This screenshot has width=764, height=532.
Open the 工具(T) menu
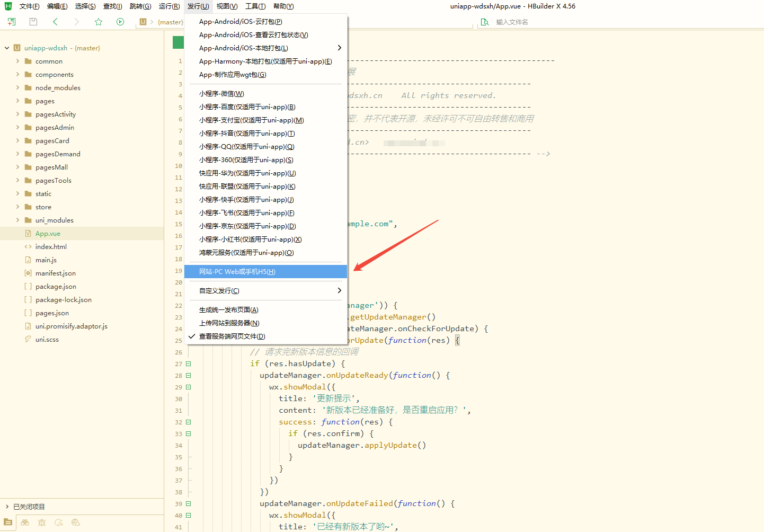click(255, 6)
